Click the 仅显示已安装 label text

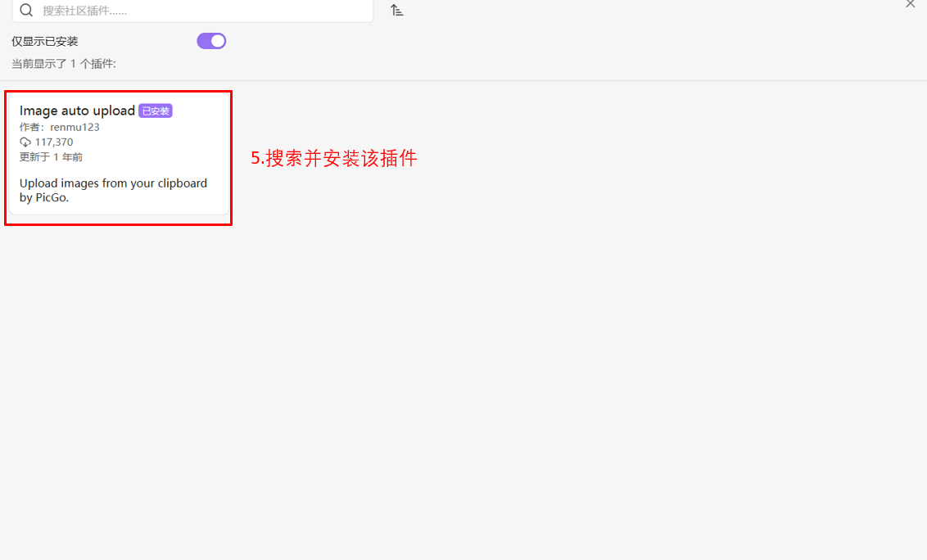pyautogui.click(x=45, y=42)
